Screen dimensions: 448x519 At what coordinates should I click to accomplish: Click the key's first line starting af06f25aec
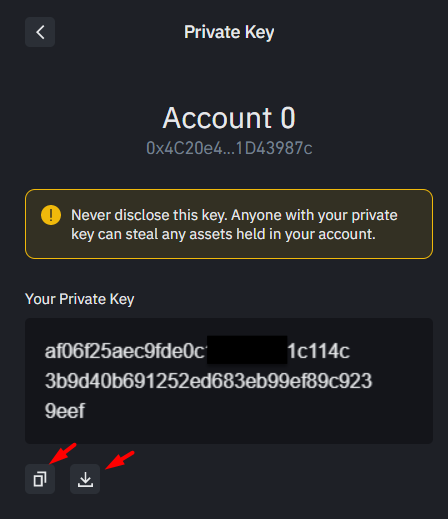point(197,351)
